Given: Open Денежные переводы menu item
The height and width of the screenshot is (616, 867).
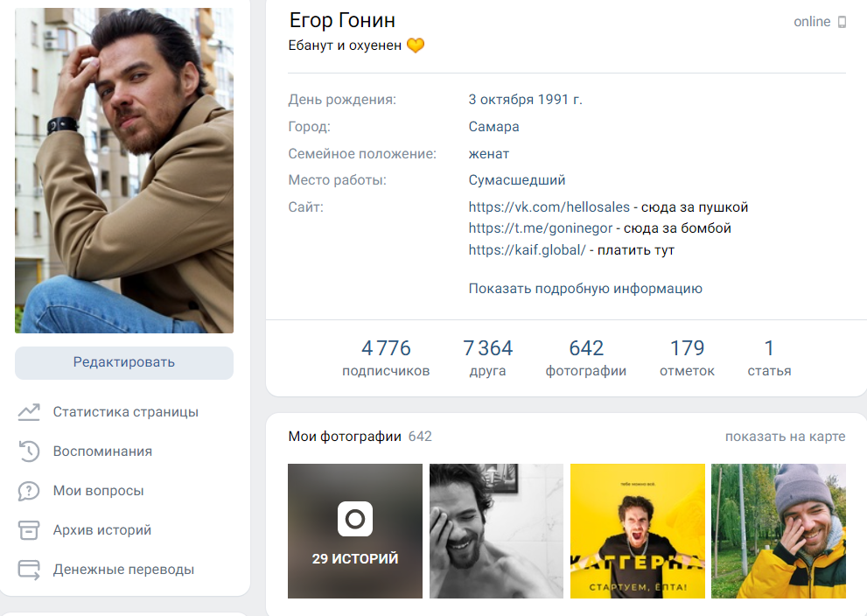Looking at the screenshot, I should [x=123, y=570].
